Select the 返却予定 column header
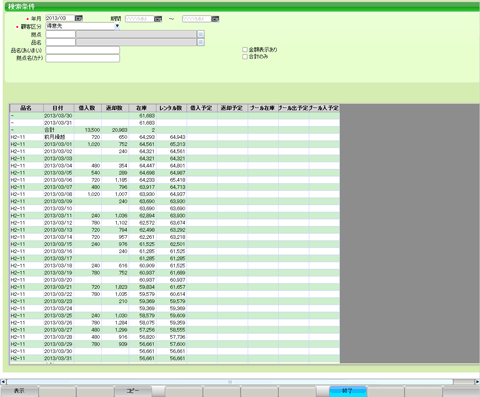The image size is (480, 397). (232, 108)
